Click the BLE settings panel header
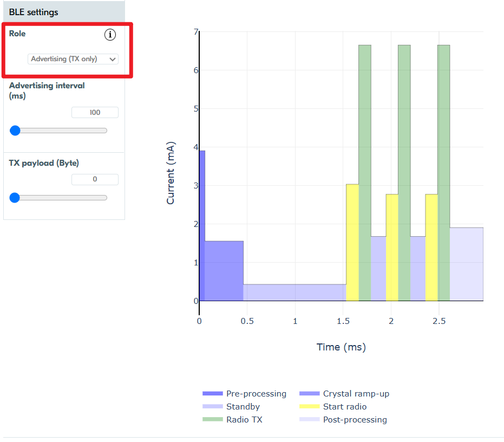Image resolution: width=504 pixels, height=442 pixels. pyautogui.click(x=64, y=12)
